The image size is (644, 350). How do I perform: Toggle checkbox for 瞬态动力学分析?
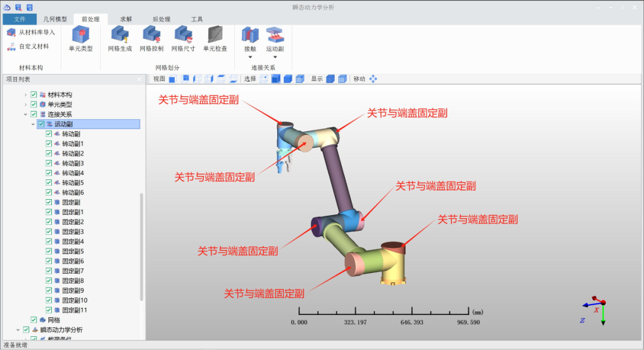(26, 330)
